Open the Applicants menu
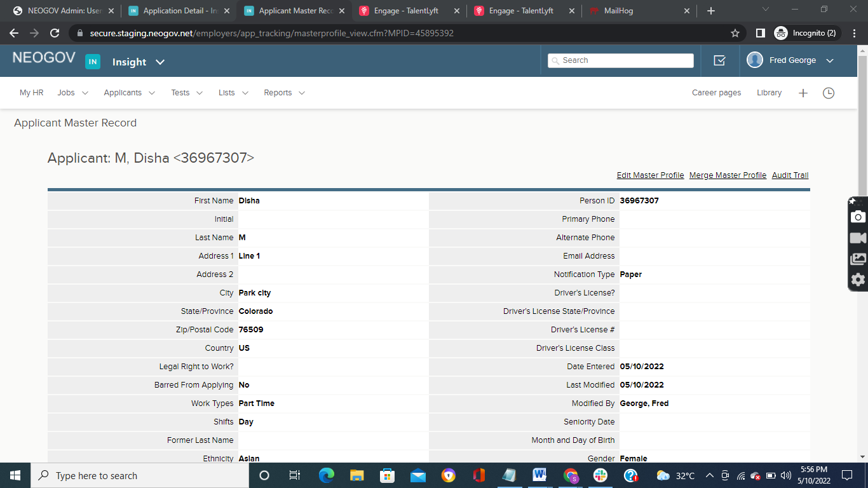 click(129, 93)
